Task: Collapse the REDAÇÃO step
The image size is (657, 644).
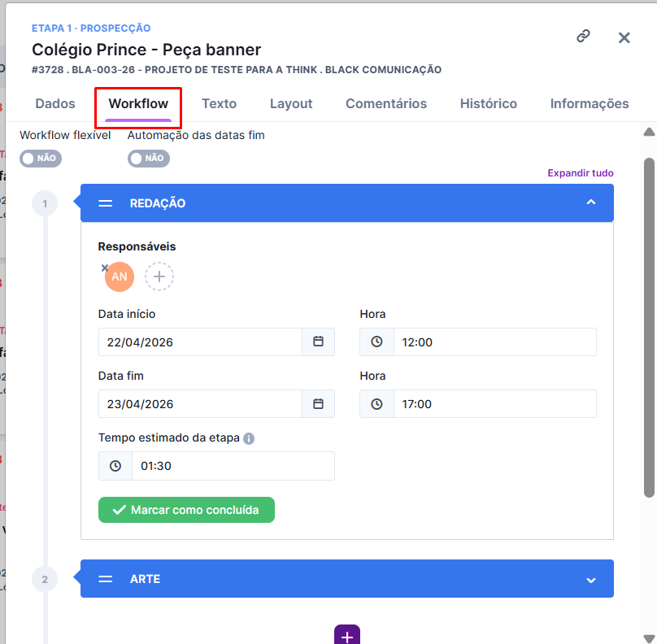Action: [591, 202]
